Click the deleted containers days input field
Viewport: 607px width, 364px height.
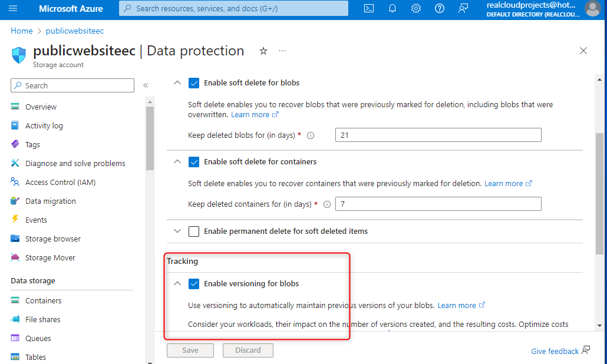click(x=438, y=204)
